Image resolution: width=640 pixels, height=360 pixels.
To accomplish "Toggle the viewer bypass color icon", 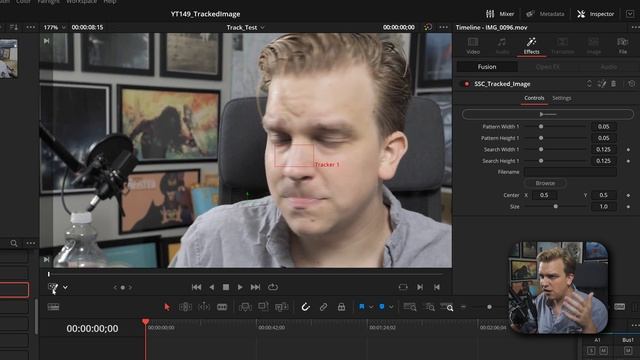I will (428, 27).
